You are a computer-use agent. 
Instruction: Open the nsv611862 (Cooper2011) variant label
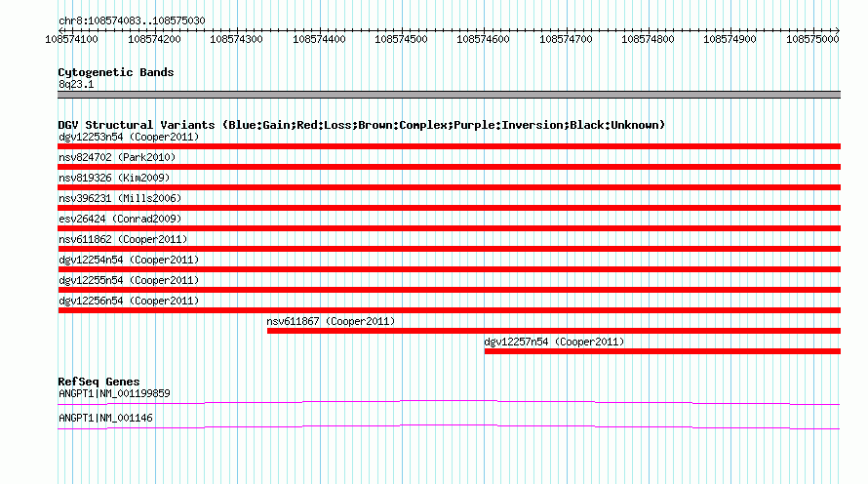123,239
